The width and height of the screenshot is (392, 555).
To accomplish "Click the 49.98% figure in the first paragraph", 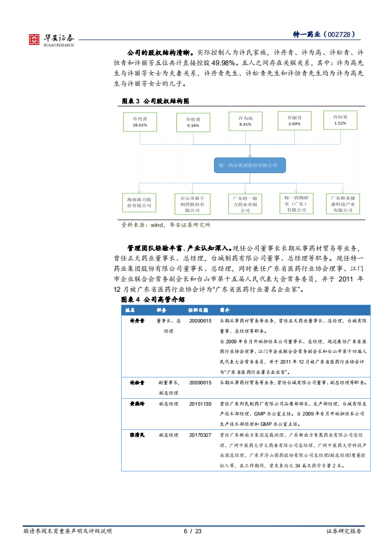I will click(x=223, y=63).
